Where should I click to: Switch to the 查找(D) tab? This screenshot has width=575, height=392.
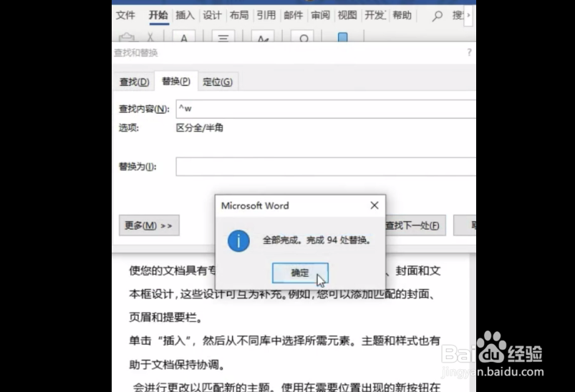(x=134, y=82)
